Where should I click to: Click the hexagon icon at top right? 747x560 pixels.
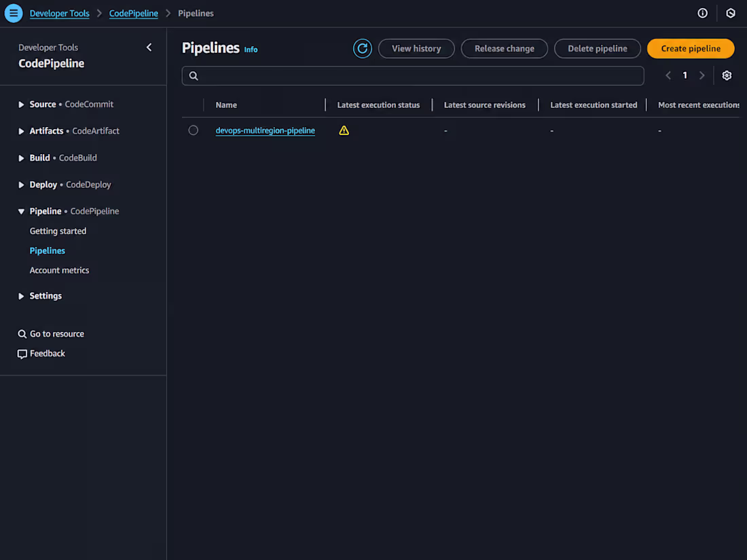tap(730, 13)
